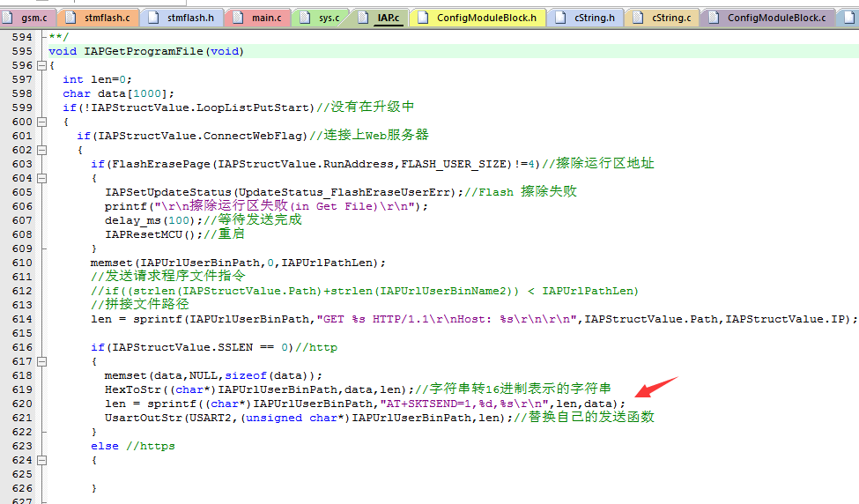
Task: Click commented strlen check on line 612
Action: (365, 291)
